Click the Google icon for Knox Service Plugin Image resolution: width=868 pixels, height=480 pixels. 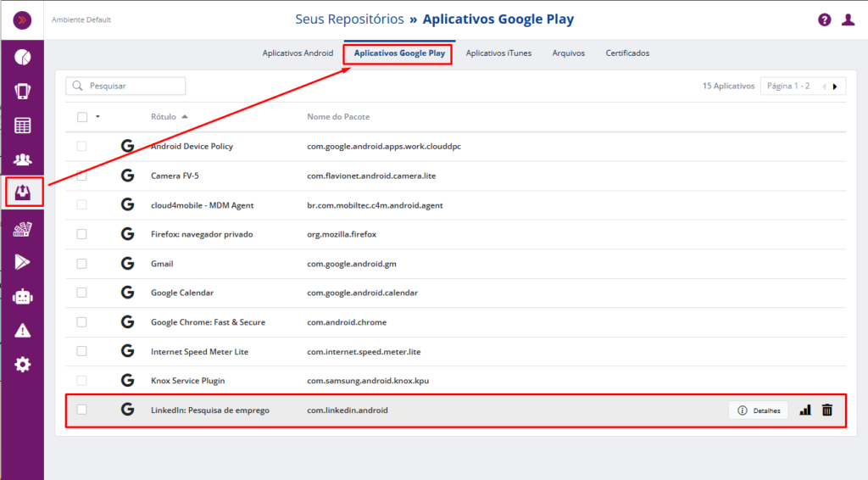coord(127,380)
